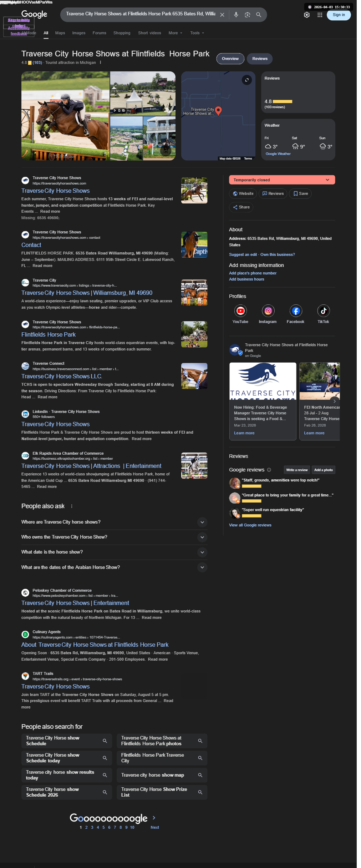Open the 'Traverse City Horse Shows LLC.' result
Viewport: 361px width, 868px height.
pyautogui.click(x=62, y=376)
